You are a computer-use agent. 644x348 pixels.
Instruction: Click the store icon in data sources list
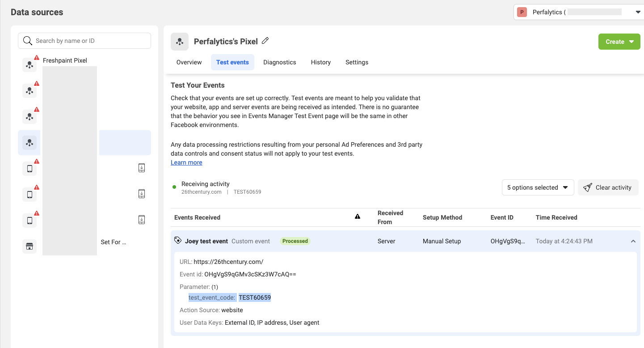(29, 246)
